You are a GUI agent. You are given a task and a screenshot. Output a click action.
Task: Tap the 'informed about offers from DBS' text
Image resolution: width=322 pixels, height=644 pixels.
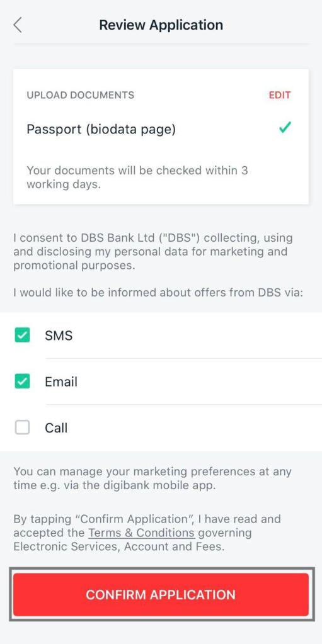[158, 293]
